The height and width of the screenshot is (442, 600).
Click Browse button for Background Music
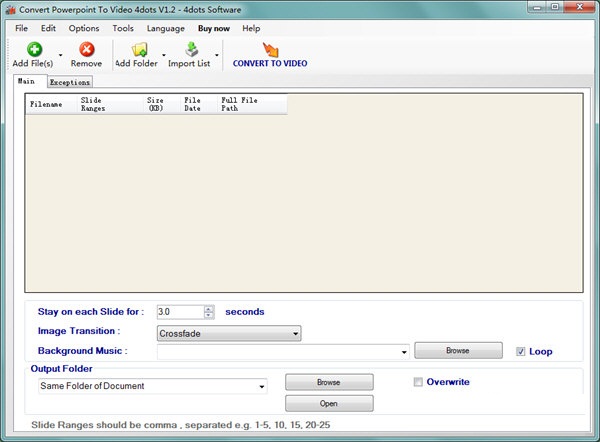(x=458, y=351)
